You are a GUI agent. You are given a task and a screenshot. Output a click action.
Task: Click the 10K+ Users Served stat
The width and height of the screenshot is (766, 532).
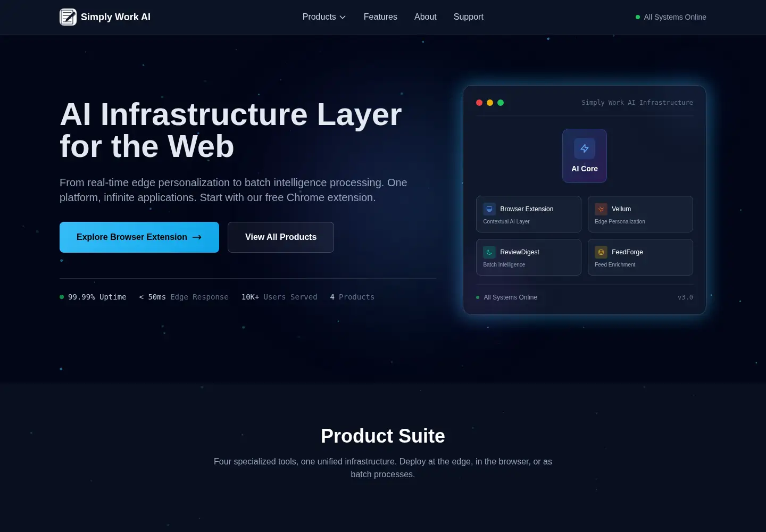(x=279, y=297)
